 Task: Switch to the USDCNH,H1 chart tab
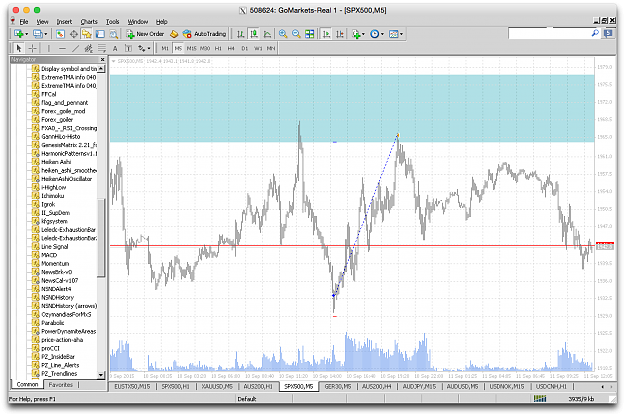[x=551, y=387]
